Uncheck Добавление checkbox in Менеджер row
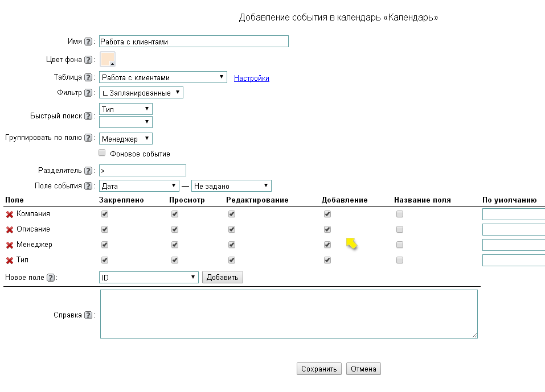The width and height of the screenshot is (545, 392). coord(327,245)
